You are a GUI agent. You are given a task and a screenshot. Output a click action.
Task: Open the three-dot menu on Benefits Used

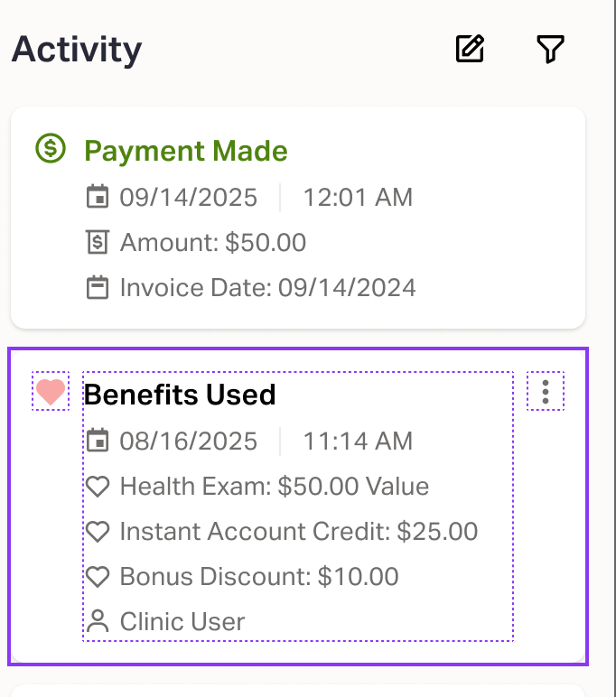(546, 392)
